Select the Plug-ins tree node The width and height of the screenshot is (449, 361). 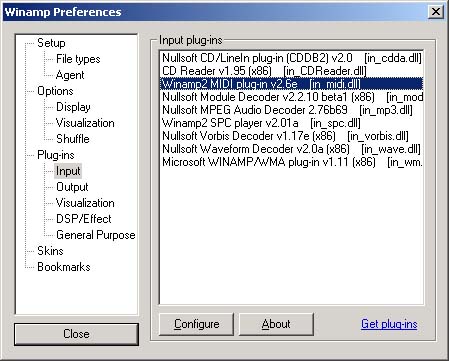pos(56,155)
